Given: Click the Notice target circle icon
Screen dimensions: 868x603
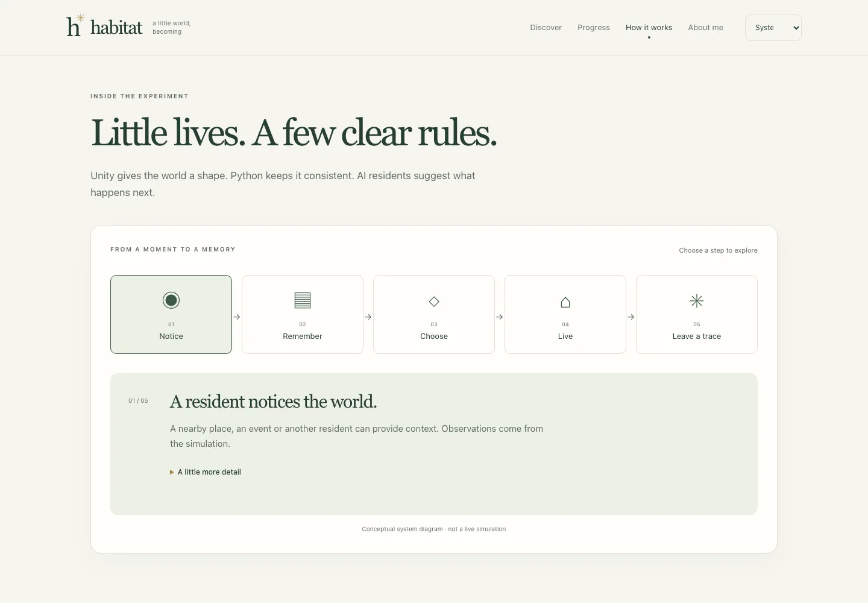Looking at the screenshot, I should pos(171,300).
